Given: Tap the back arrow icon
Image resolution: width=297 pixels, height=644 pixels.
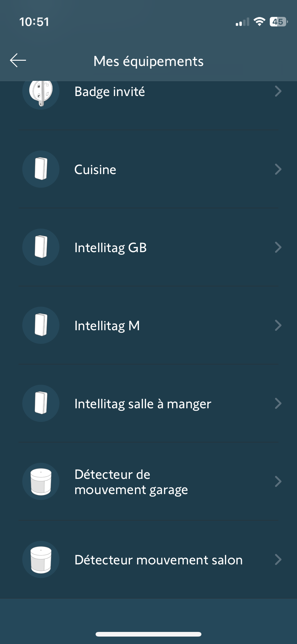Looking at the screenshot, I should (x=18, y=60).
